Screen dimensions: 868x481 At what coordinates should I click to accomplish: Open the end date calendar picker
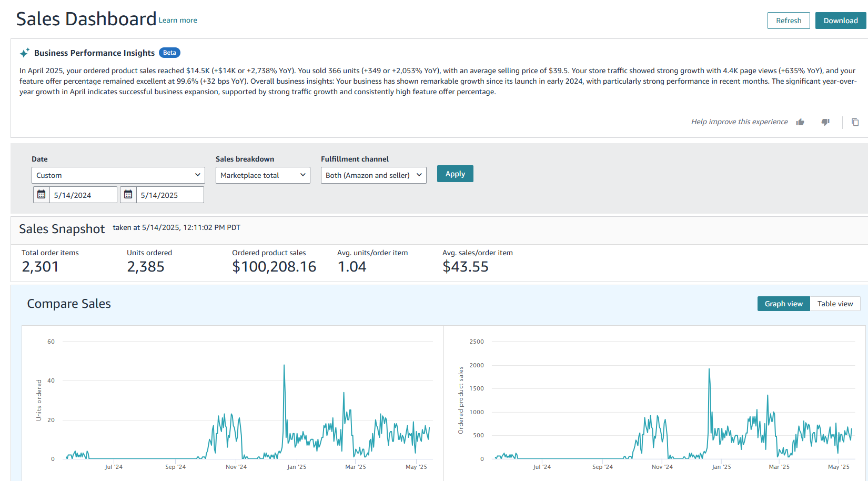(128, 194)
